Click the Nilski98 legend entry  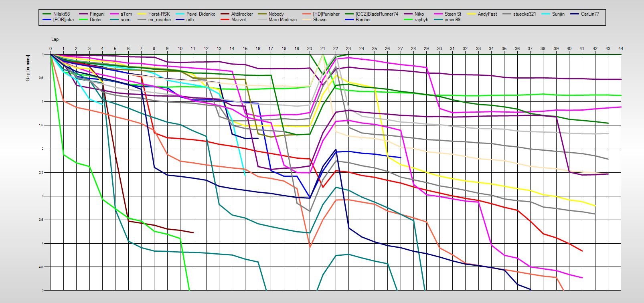[61, 14]
